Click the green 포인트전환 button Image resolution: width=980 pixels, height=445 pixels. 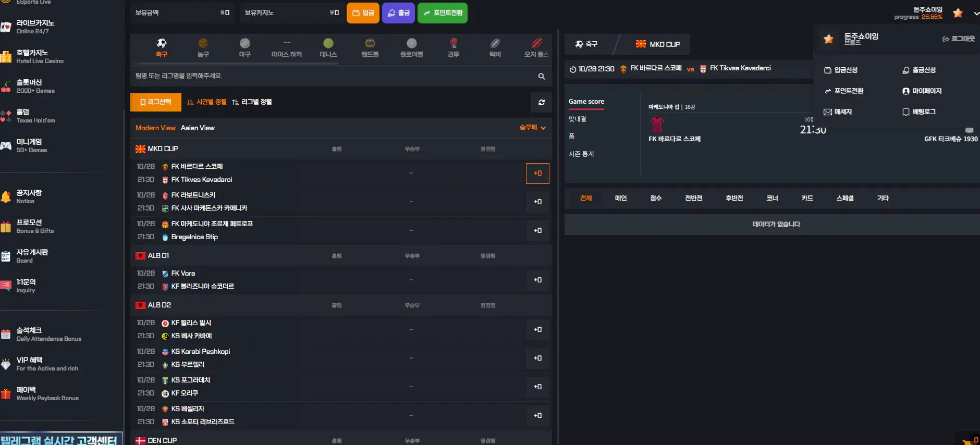pos(443,13)
